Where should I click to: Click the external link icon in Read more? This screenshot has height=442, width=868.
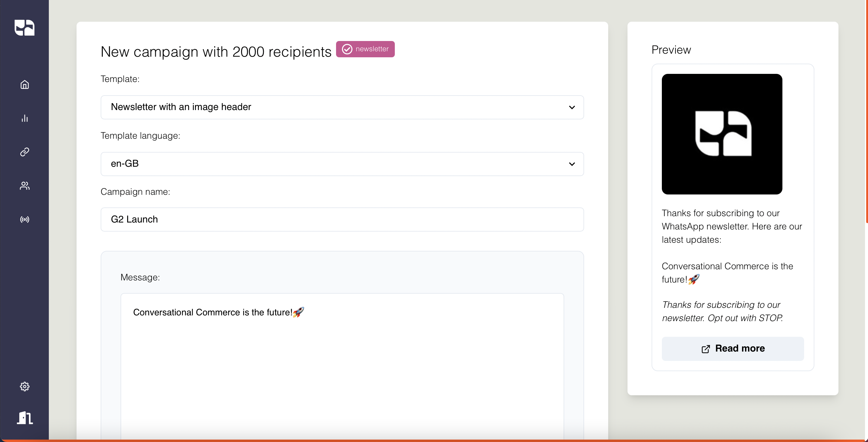pos(706,349)
